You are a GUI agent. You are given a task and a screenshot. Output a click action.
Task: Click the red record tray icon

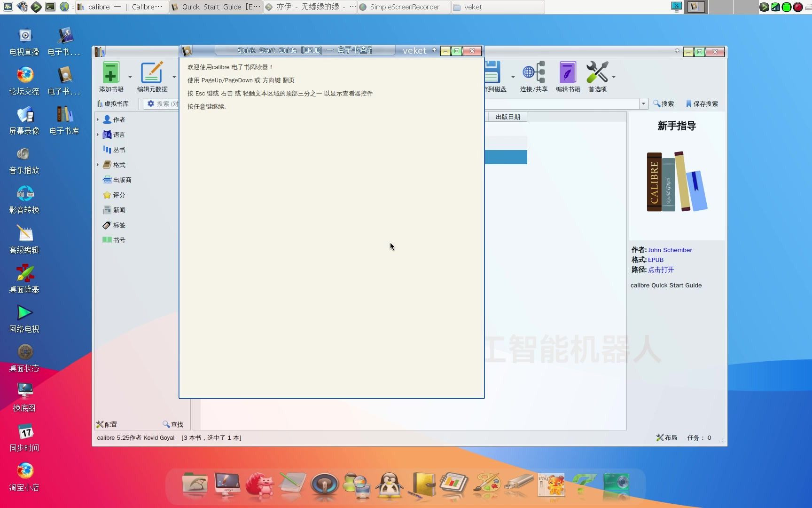pos(798,7)
